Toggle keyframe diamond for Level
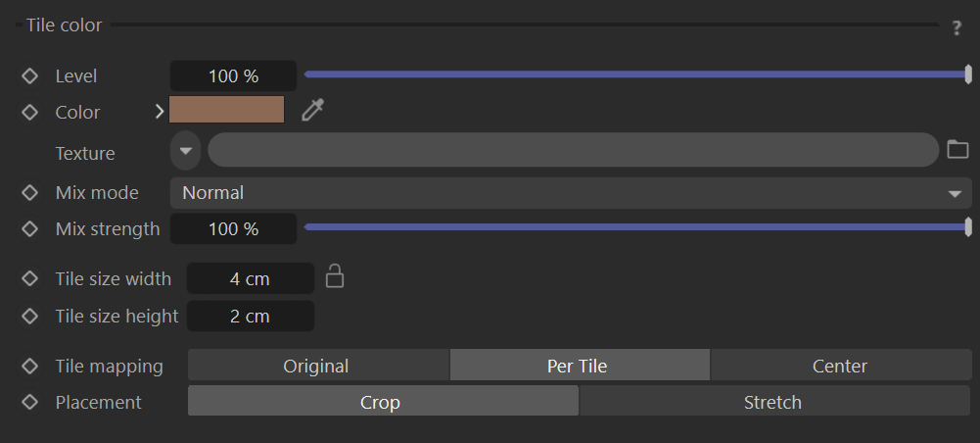Viewport: 980px width, 443px height. 29,76
